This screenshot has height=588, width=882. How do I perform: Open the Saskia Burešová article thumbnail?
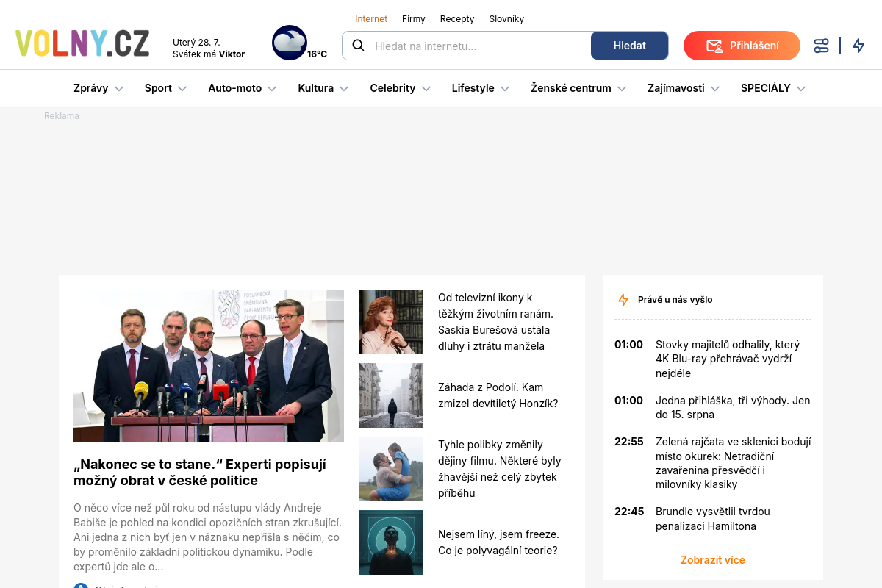coord(391,322)
